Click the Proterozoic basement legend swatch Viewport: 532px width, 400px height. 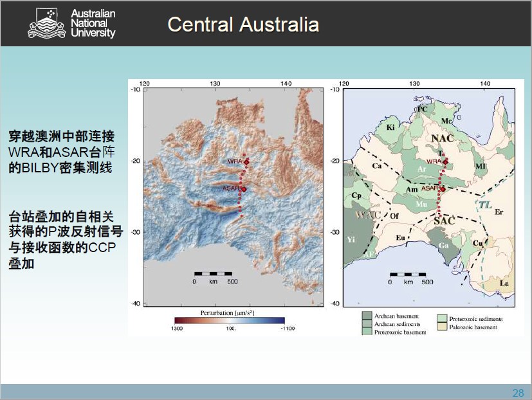click(367, 332)
